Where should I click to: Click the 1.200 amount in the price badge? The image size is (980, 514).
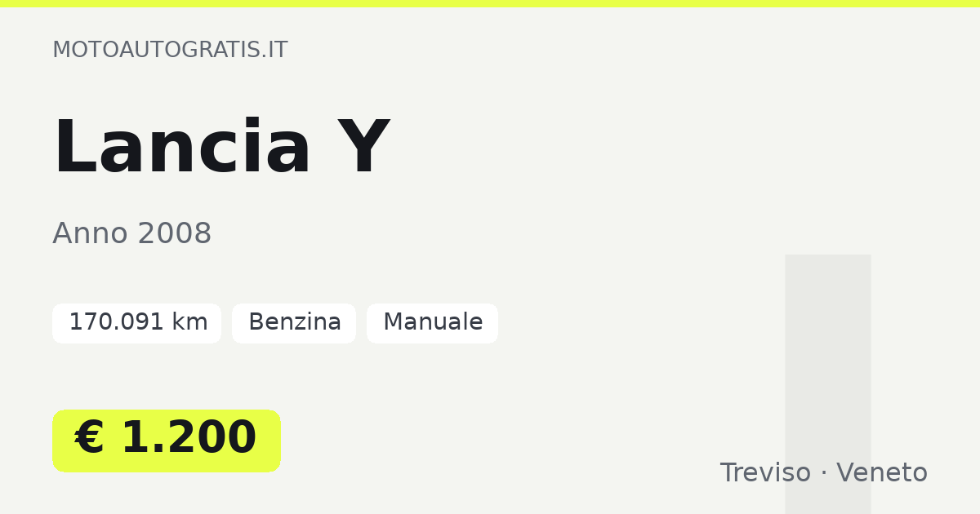pyautogui.click(x=189, y=439)
